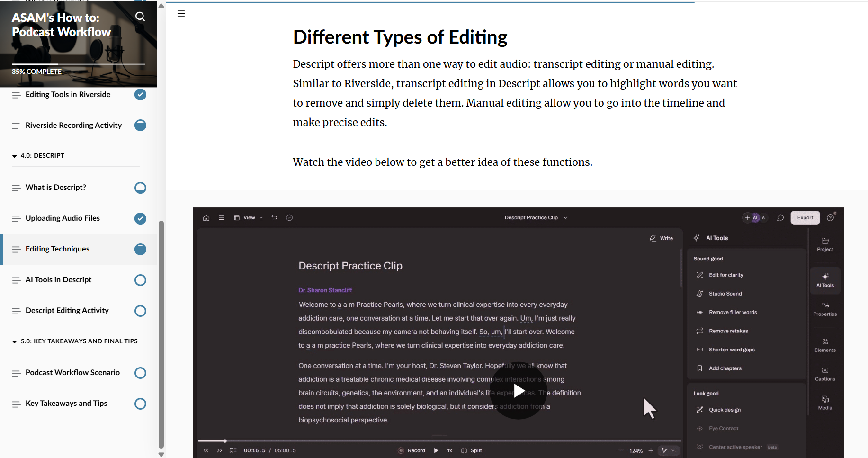Click the Descript home icon in video
The image size is (868, 458).
(206, 218)
